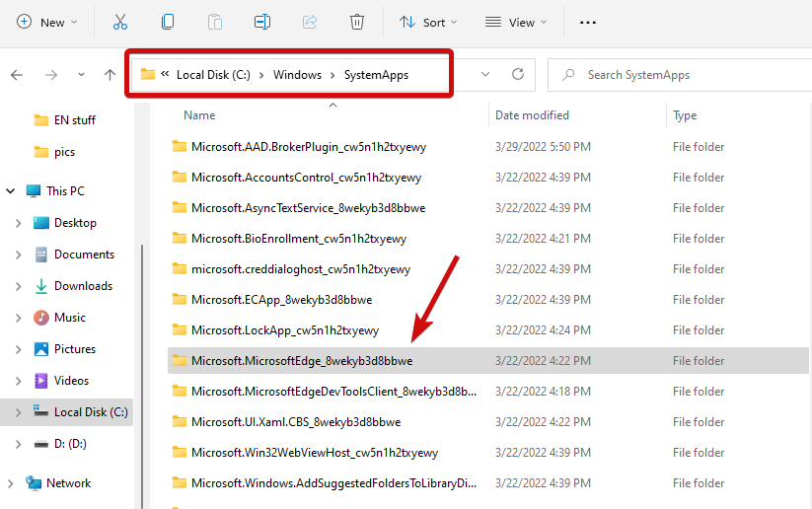Click the Rename icon in toolbar
Viewport: 812px width, 509px height.
tap(261, 22)
